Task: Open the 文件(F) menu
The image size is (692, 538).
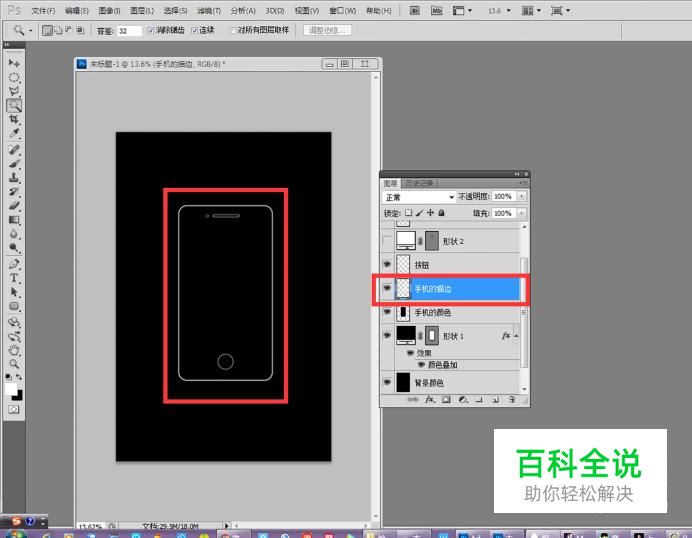Action: coord(43,11)
